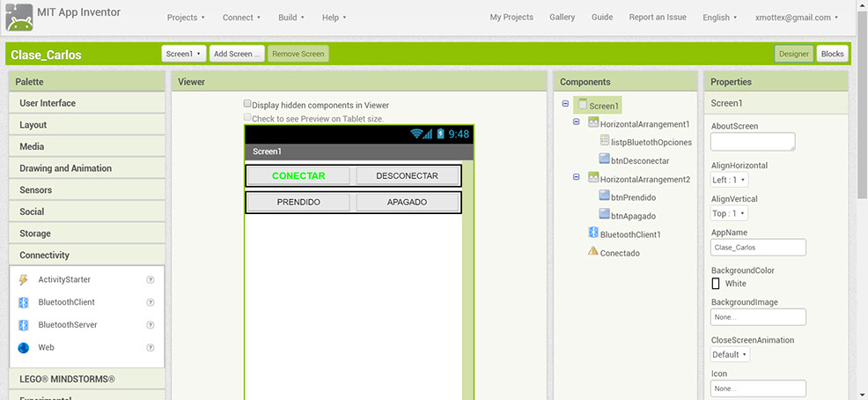Collapse the HorizontalArrangement2 tree node
The width and height of the screenshot is (868, 400).
coord(577,177)
